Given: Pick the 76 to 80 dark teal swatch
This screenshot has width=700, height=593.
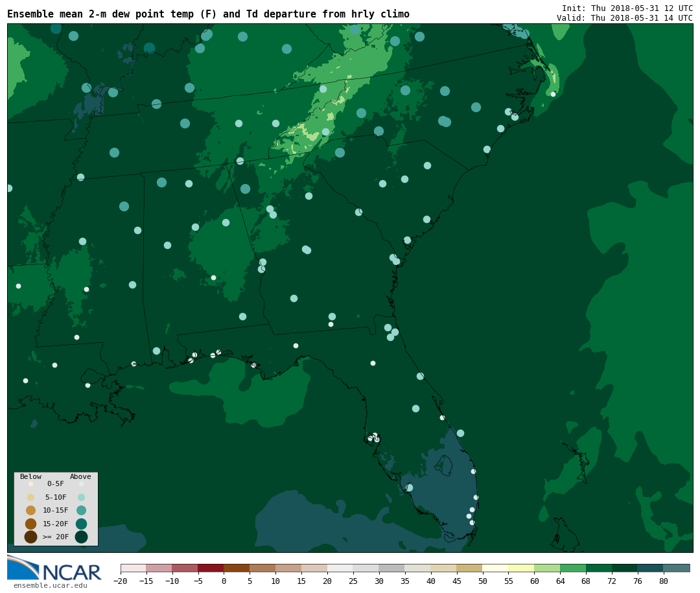Looking at the screenshot, I should coord(651,568).
